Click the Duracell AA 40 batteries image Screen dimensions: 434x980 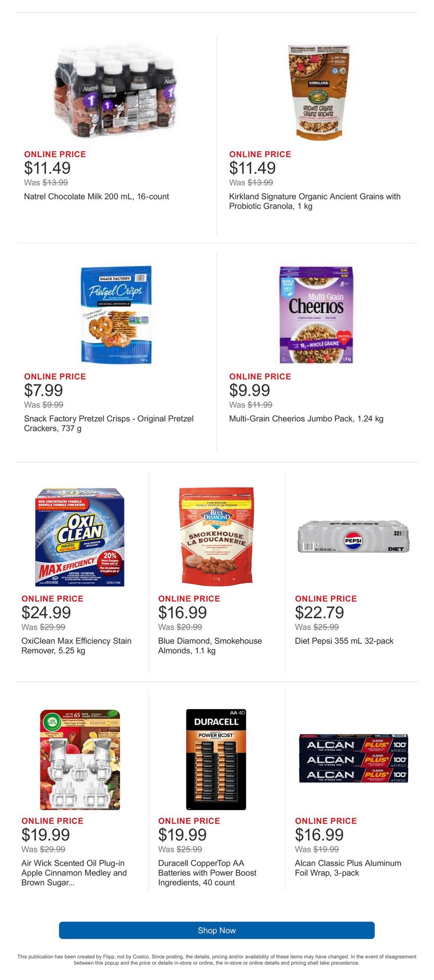coord(216,759)
